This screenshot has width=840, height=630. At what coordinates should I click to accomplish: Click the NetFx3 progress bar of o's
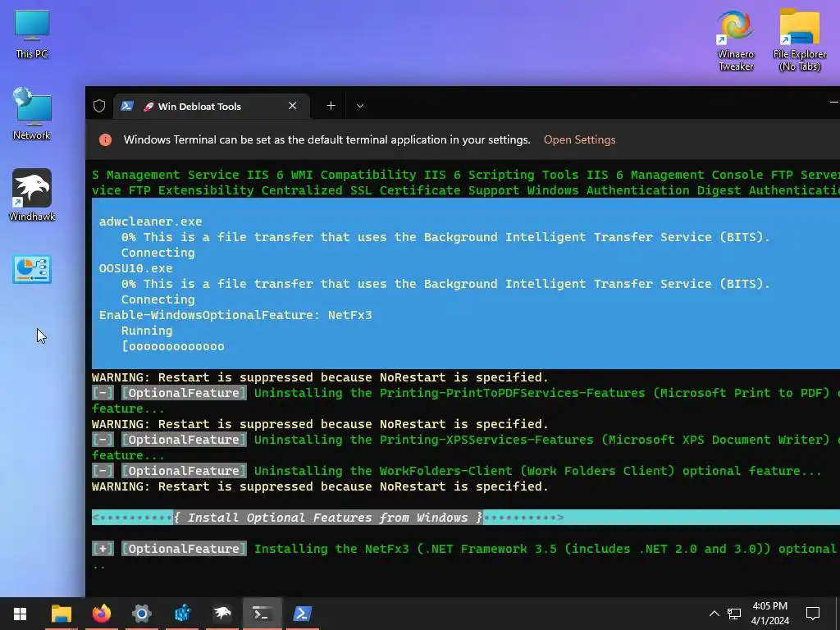[173, 346]
